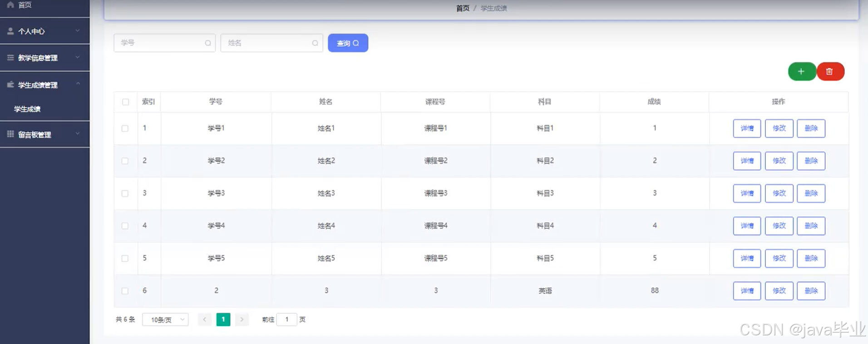
Task: Click the list icon beside 教学信息管理
Action: click(x=10, y=58)
